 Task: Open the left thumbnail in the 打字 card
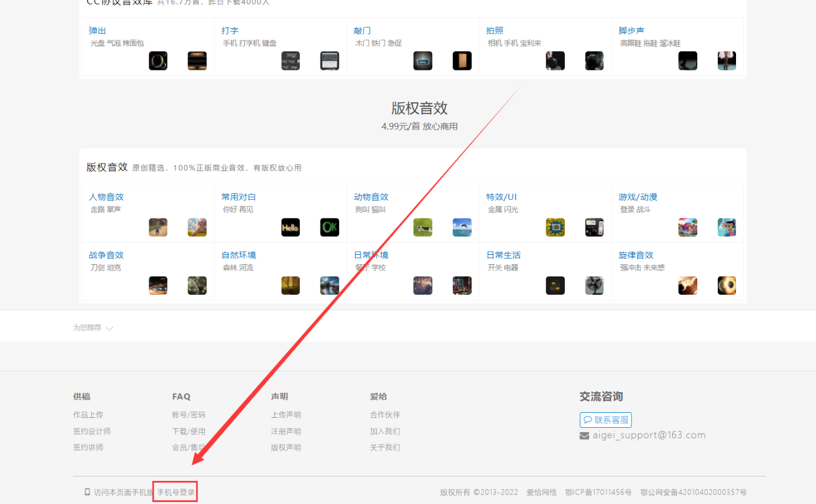pyautogui.click(x=291, y=61)
